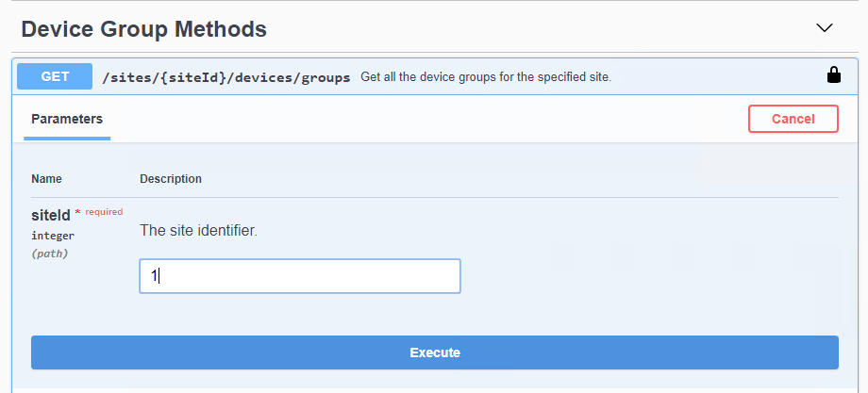Click the word 'groups' in the endpoint path
This screenshot has width=868, height=393.
click(326, 77)
